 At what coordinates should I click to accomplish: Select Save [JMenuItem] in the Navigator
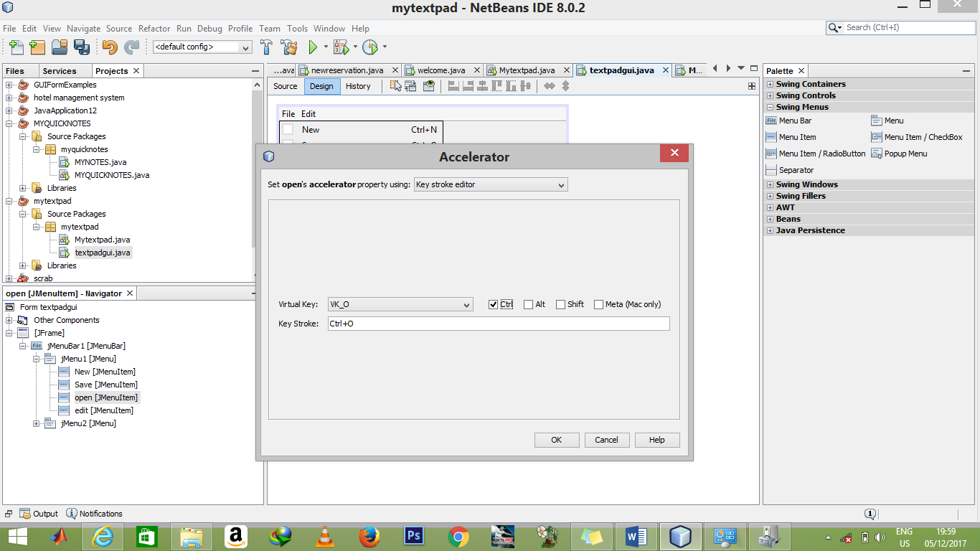click(x=105, y=385)
